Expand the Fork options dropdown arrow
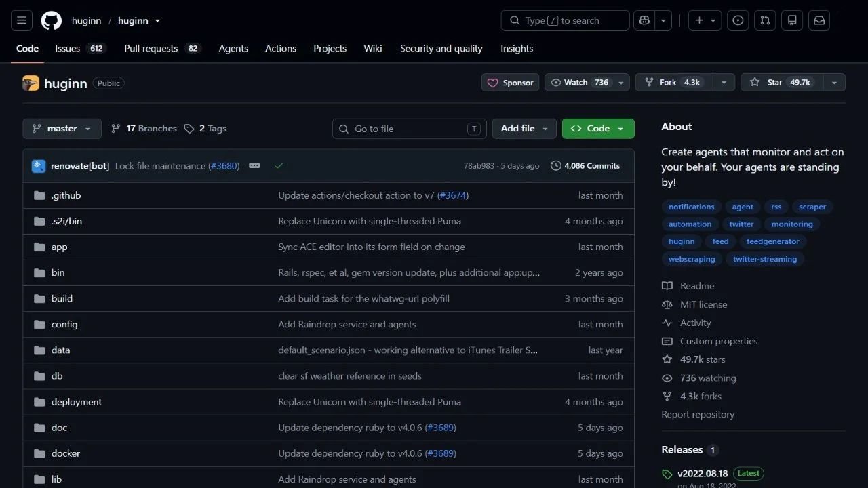Image resolution: width=868 pixels, height=488 pixels. click(x=724, y=83)
